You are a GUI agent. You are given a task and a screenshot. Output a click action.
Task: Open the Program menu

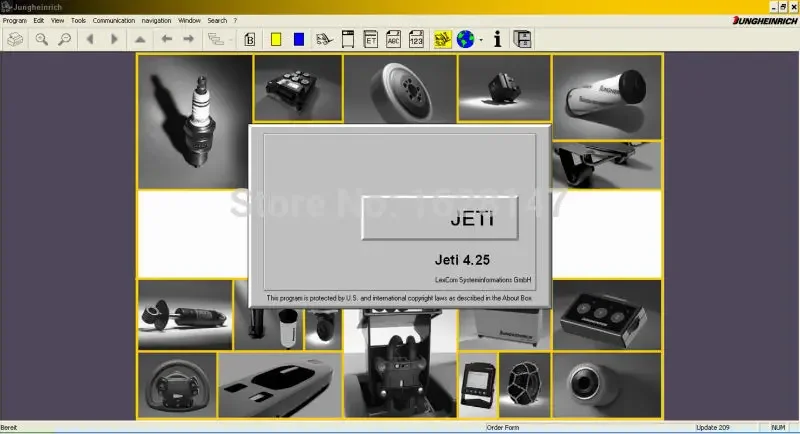click(15, 20)
